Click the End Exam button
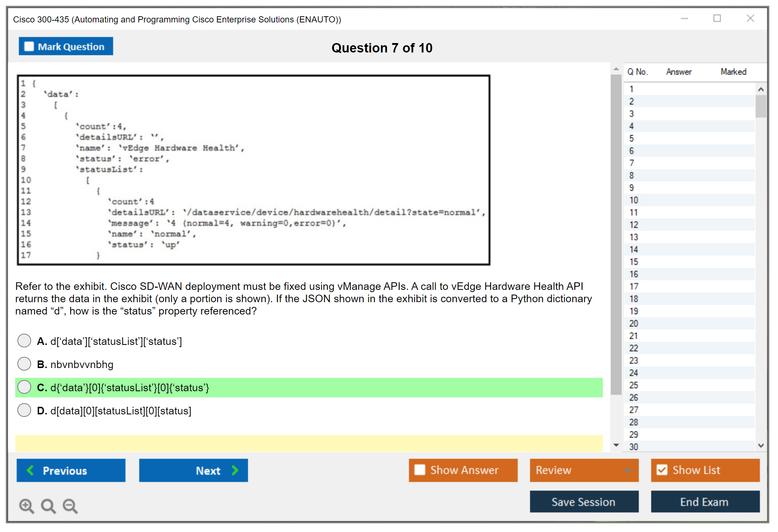Image resolution: width=778 pixels, height=532 pixels. (x=705, y=502)
